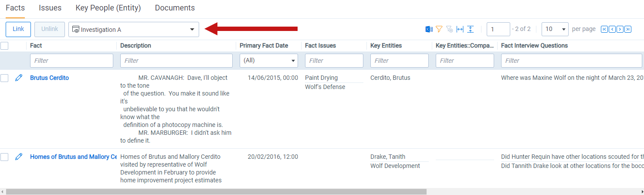The image size is (644, 195).
Task: Open the Brutus Cerdito fact link
Action: pos(49,78)
